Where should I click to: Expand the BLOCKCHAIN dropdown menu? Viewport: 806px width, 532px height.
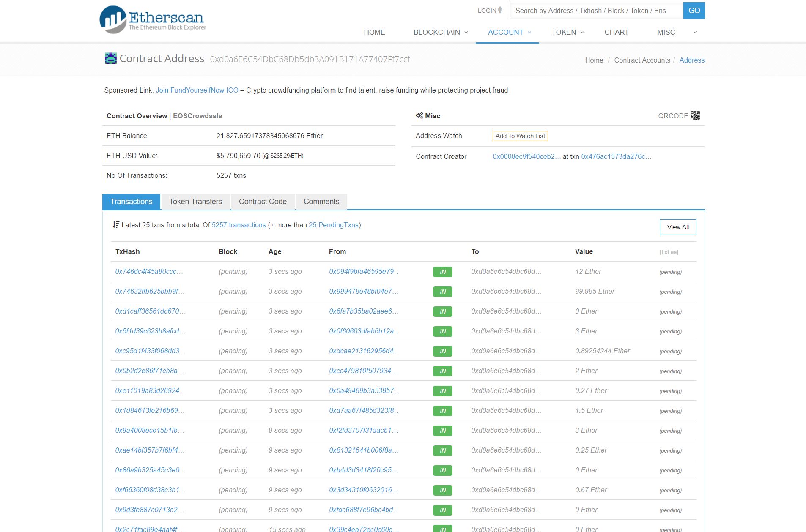click(441, 32)
